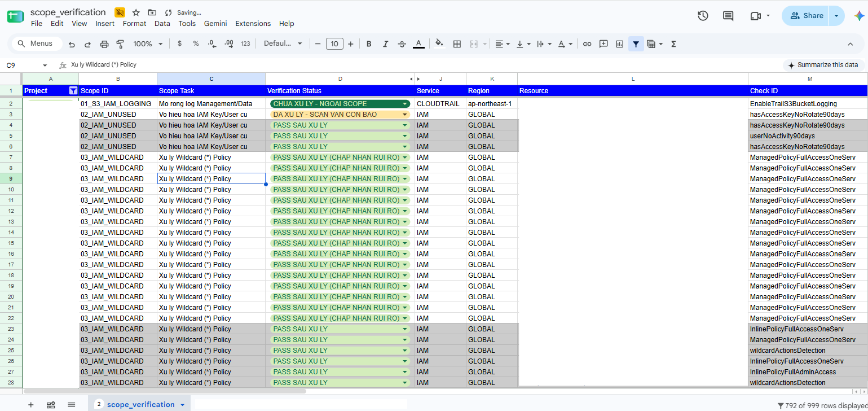Expand hidden columns arrow right of column D header
The height and width of the screenshot is (411, 868).
click(418, 79)
